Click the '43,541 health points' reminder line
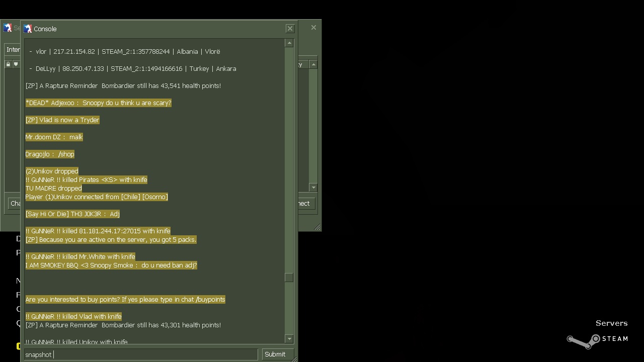Viewport: 644px width, 362px height. point(123,85)
